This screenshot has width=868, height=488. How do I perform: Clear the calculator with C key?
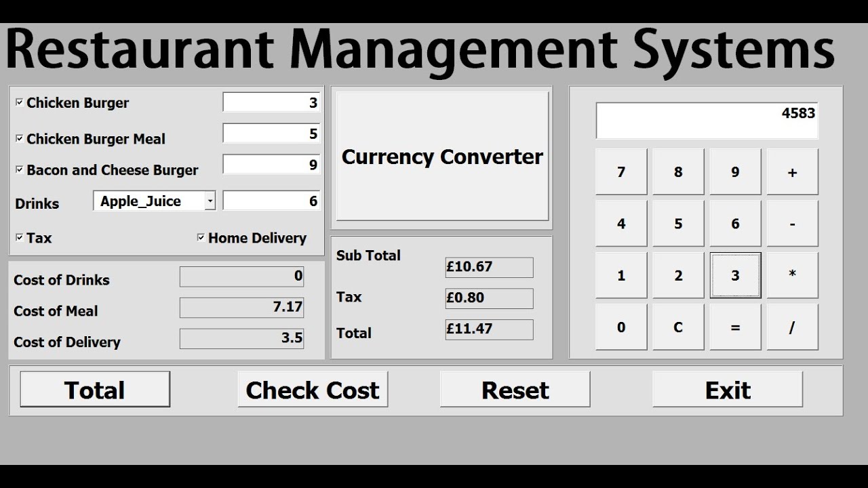click(x=678, y=327)
